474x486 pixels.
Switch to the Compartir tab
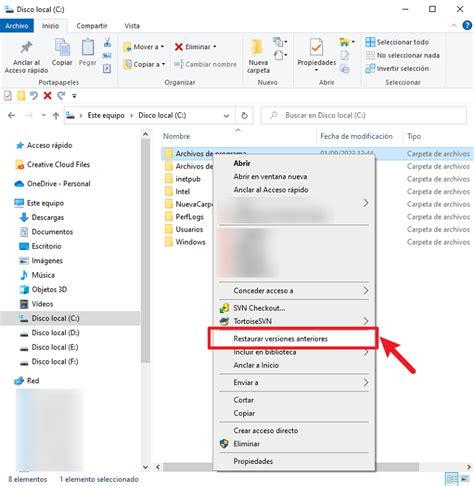click(92, 26)
